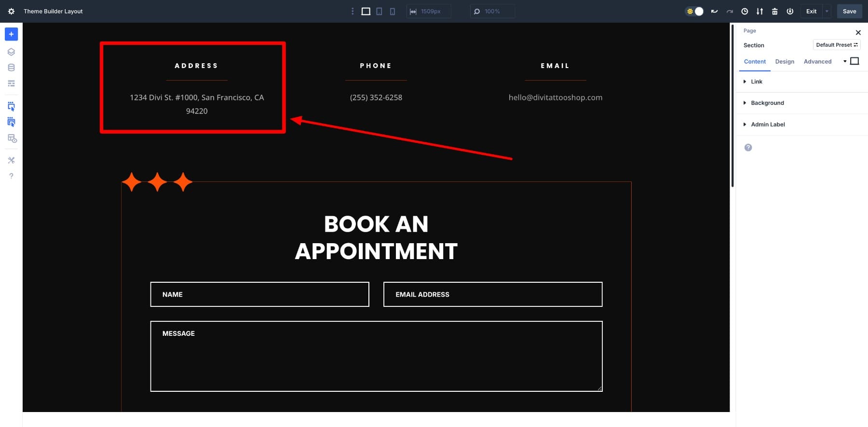Open the tools wrench icon in sidebar
This screenshot has width=868, height=427.
click(x=11, y=160)
